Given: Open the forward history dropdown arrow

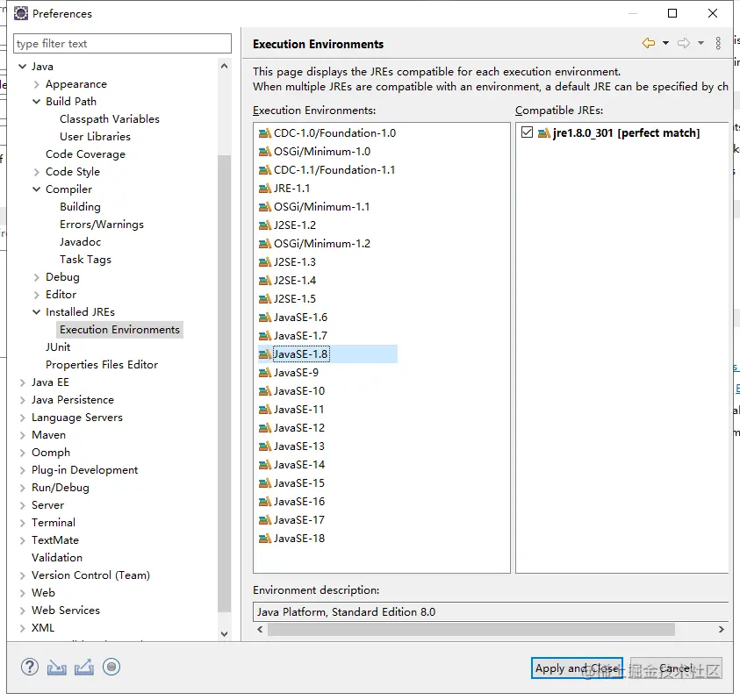Looking at the screenshot, I should (x=700, y=43).
